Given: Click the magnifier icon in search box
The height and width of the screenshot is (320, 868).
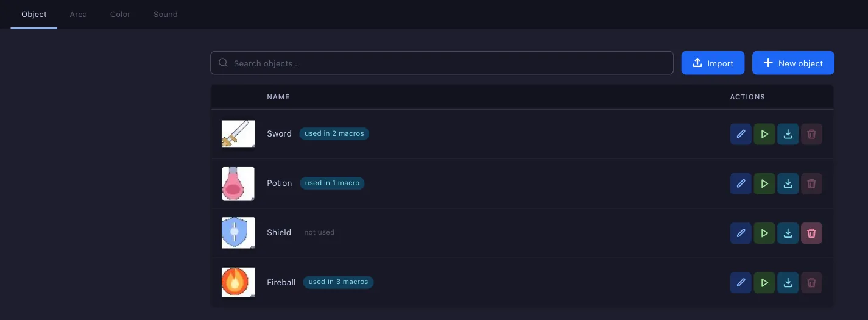Looking at the screenshot, I should click(224, 63).
